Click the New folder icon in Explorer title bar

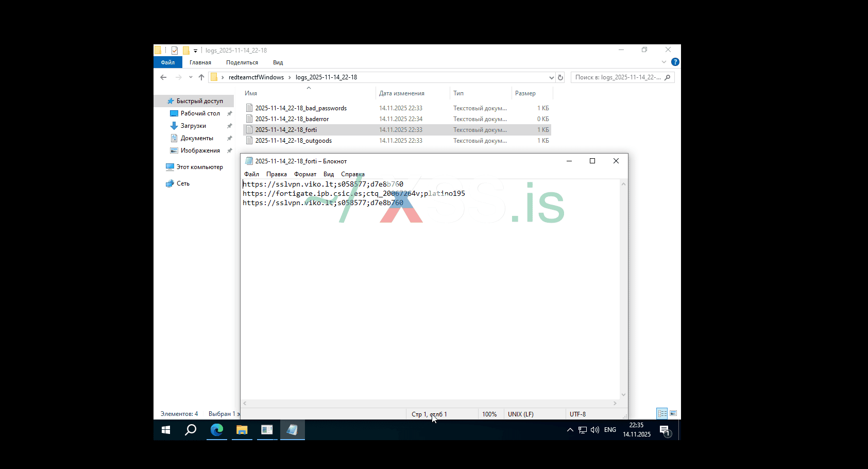click(186, 51)
